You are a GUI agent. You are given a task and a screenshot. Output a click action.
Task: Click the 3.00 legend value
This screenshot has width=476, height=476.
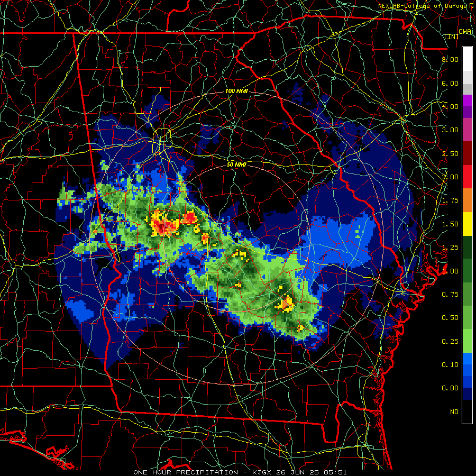pos(450,130)
